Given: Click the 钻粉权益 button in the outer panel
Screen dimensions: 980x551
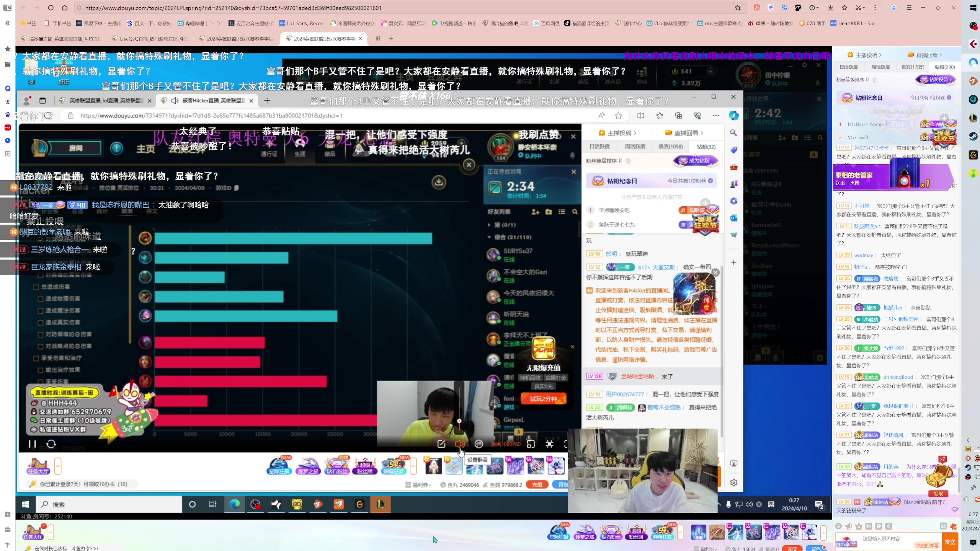Looking at the screenshot, I should 935,80.
